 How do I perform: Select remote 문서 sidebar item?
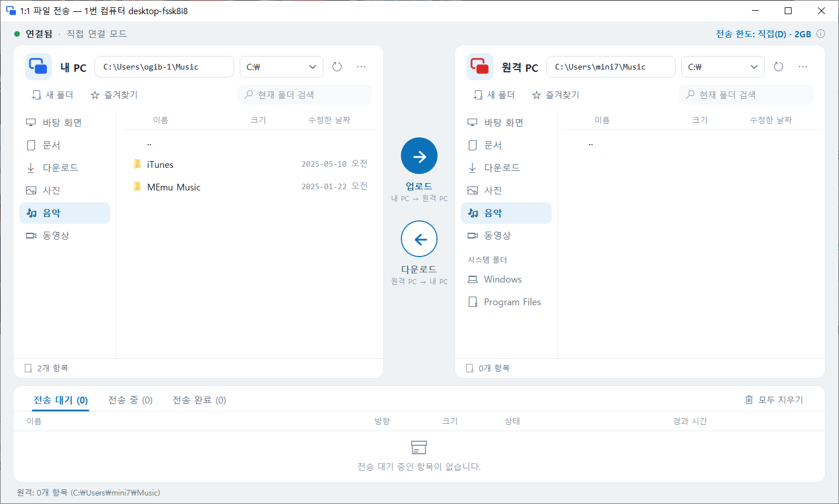[507, 145]
